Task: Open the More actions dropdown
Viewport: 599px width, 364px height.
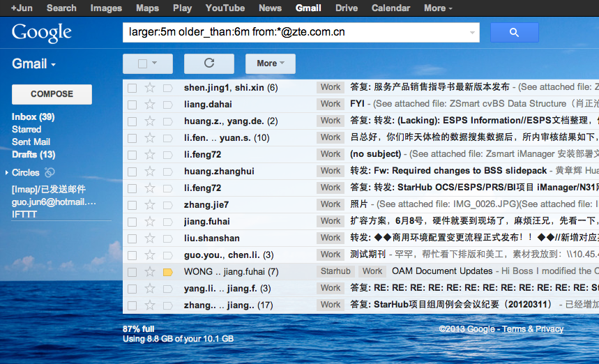Action: 270,63
